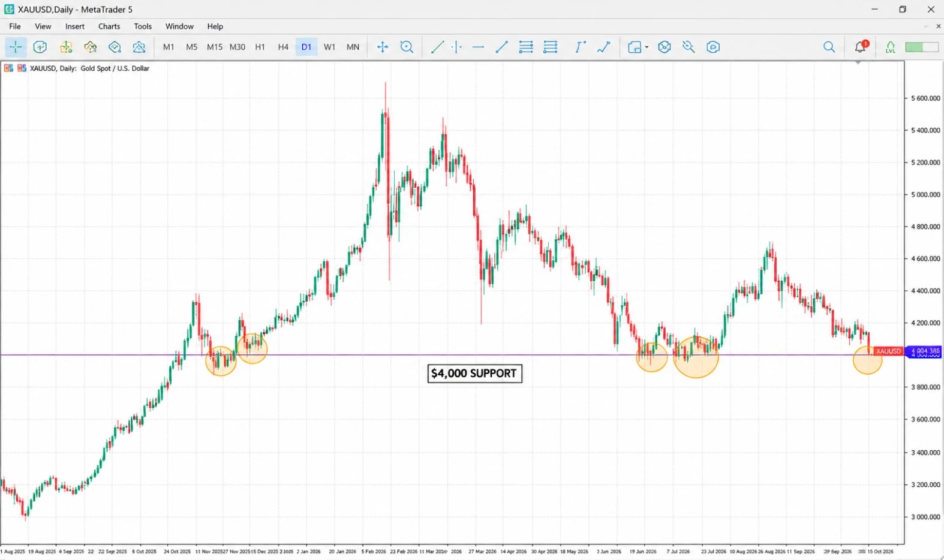This screenshot has height=560, width=944.
Task: Open the Insert menu
Action: (75, 26)
